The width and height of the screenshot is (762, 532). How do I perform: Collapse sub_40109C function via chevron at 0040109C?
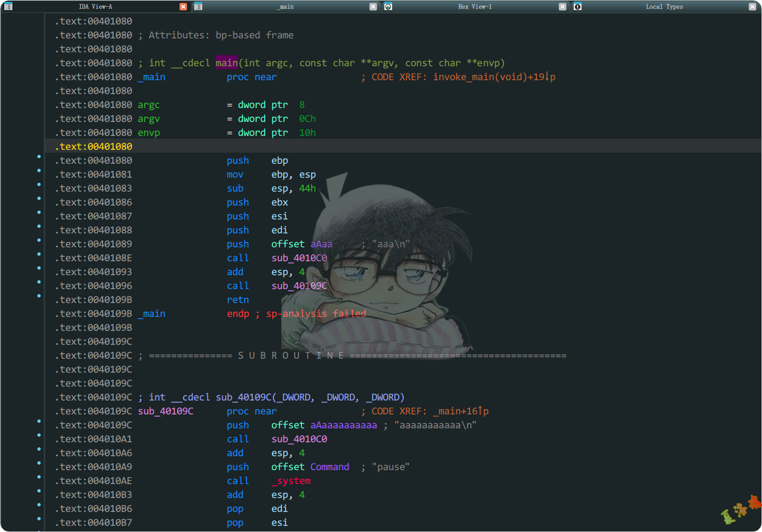tap(50, 424)
